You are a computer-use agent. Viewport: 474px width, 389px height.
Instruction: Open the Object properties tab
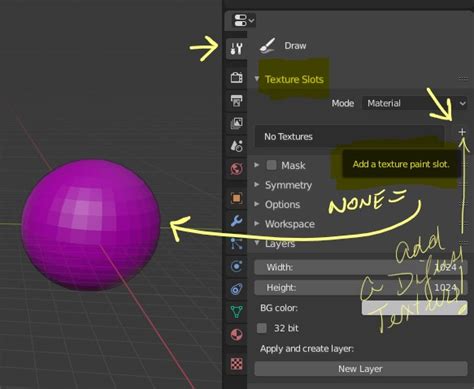pos(236,198)
